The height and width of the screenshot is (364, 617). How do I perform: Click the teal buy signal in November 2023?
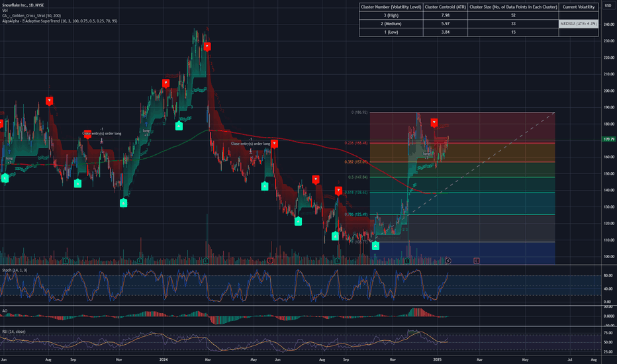[x=124, y=203]
